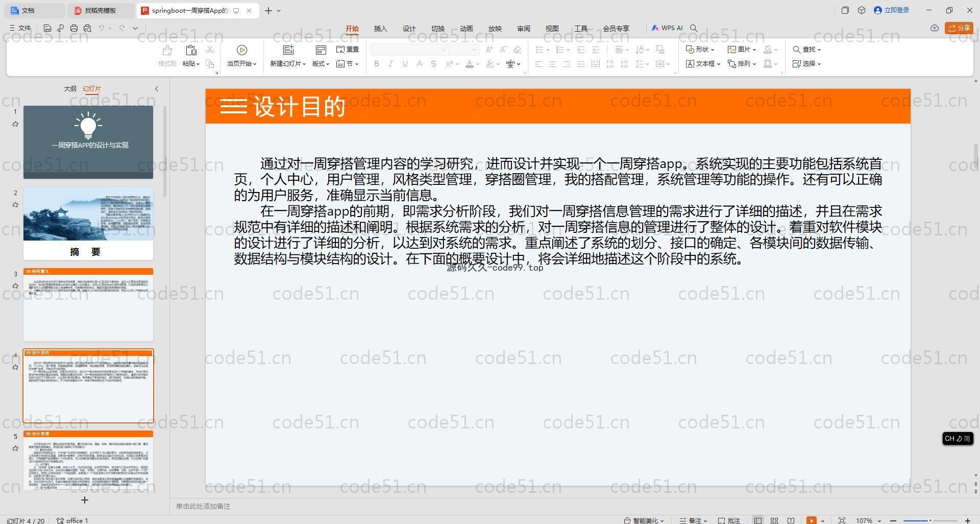Click the Undo arrow icon
The height and width of the screenshot is (524, 980).
point(102,28)
